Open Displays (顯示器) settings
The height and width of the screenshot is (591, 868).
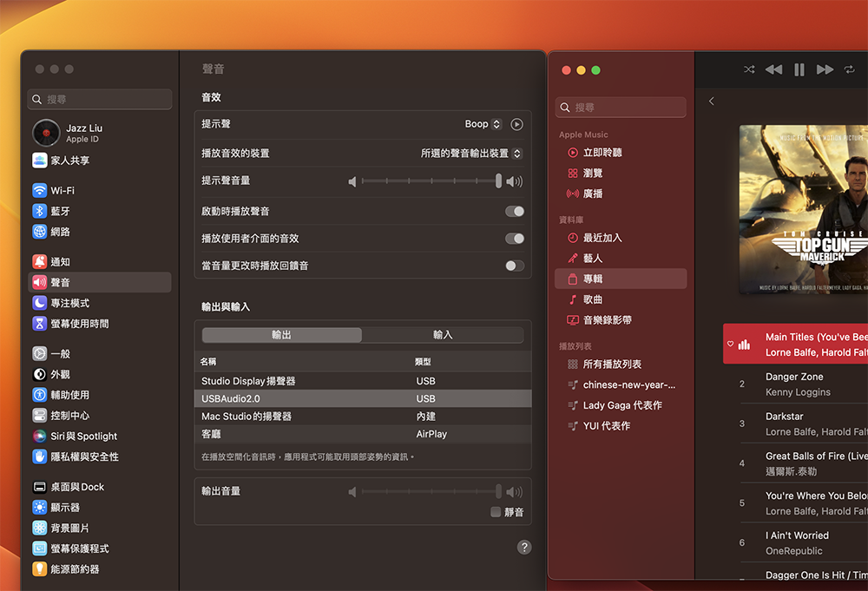point(100,508)
